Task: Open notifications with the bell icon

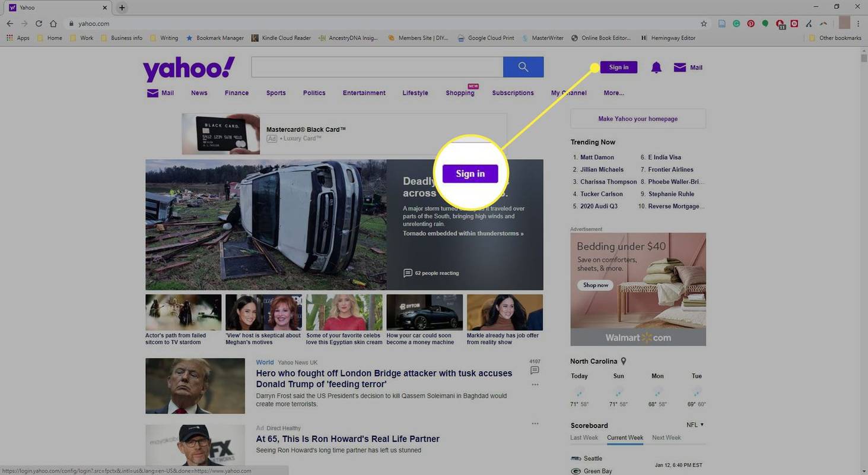Action: pos(656,68)
